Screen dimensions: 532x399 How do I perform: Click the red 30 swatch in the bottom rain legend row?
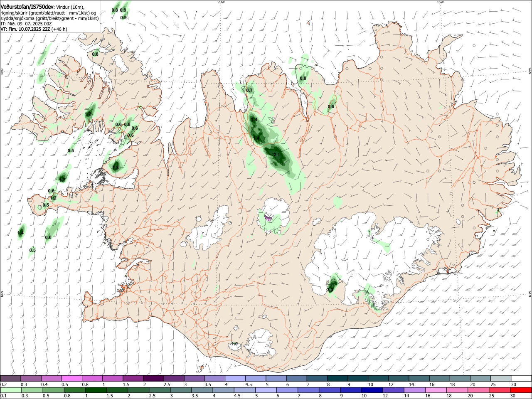[521, 390]
